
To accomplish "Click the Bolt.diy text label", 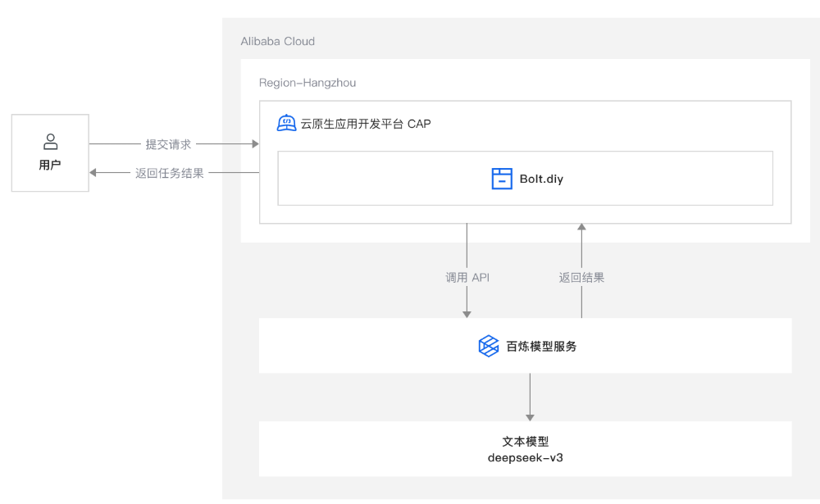I will (x=541, y=179).
